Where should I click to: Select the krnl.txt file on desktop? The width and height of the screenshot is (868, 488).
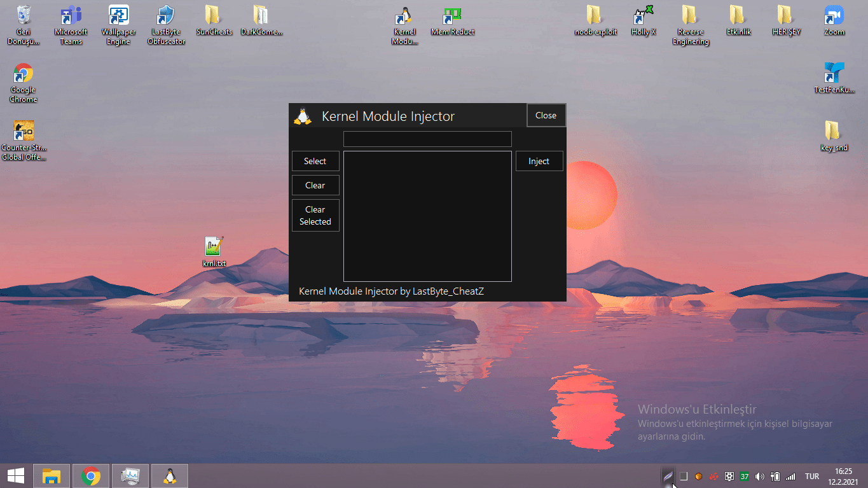[x=214, y=251]
